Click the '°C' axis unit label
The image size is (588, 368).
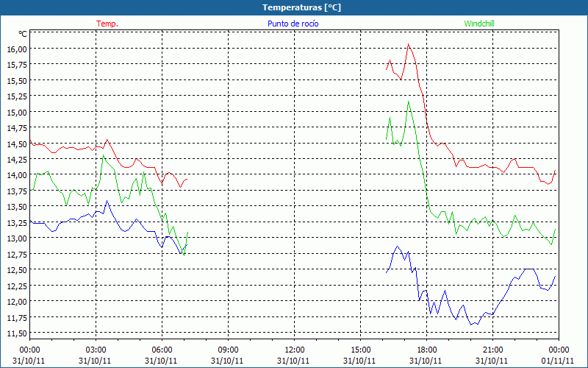(x=23, y=34)
